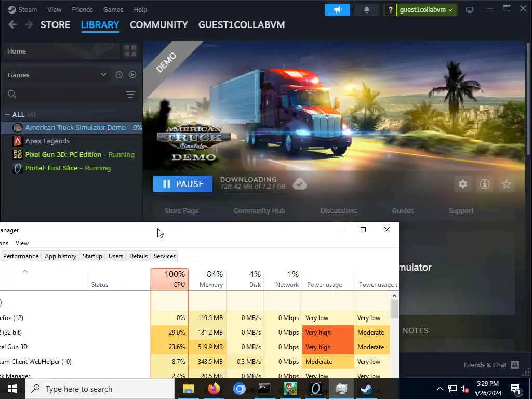Add game to favorites star icon
The height and width of the screenshot is (399, 532).
(506, 184)
